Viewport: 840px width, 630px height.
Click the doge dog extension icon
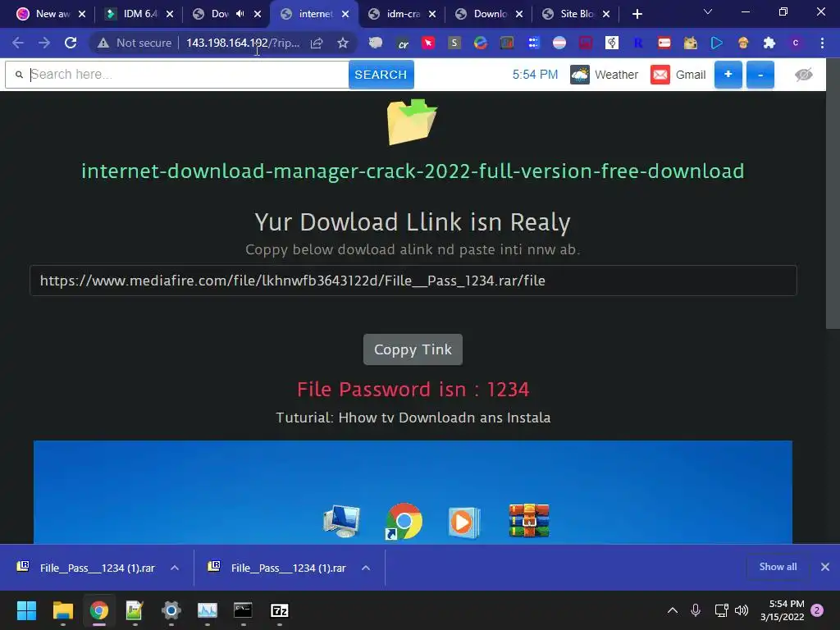691,43
